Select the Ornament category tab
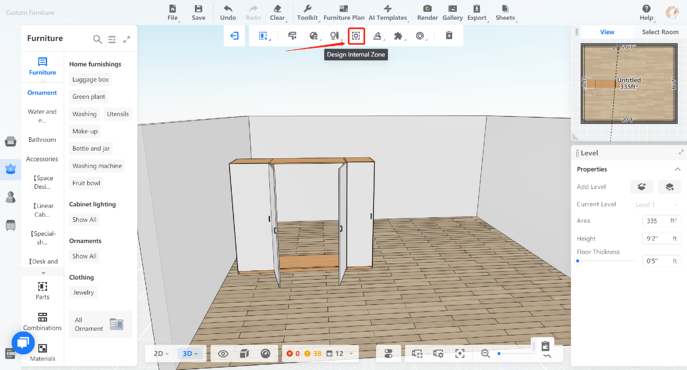This screenshot has height=370, width=687. coord(42,92)
